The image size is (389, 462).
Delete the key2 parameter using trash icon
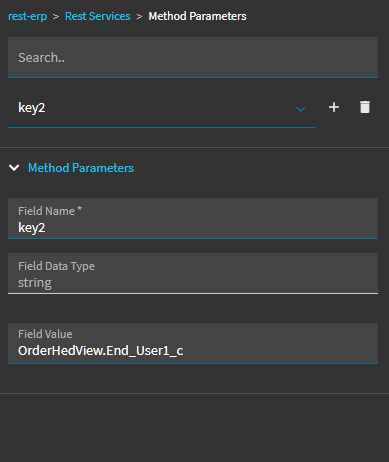coord(365,107)
